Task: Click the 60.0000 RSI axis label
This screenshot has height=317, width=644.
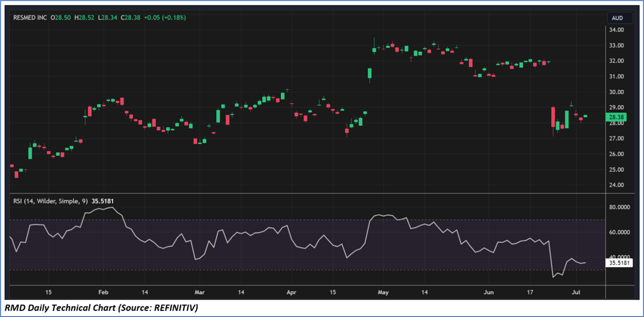Action: click(x=619, y=232)
